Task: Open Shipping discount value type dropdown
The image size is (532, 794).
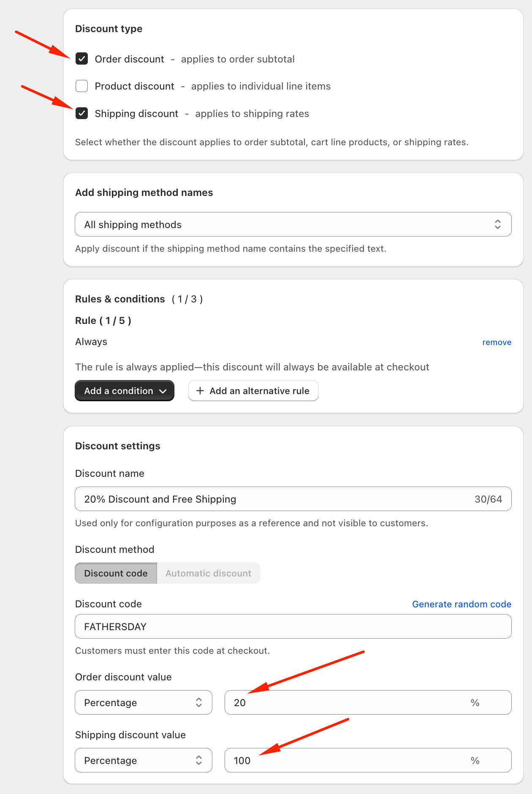Action: pyautogui.click(x=143, y=760)
